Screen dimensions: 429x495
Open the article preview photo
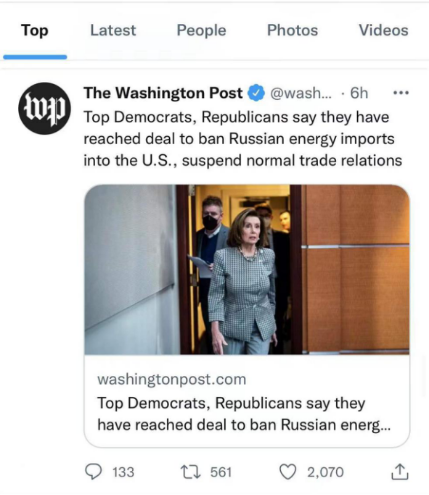[247, 269]
